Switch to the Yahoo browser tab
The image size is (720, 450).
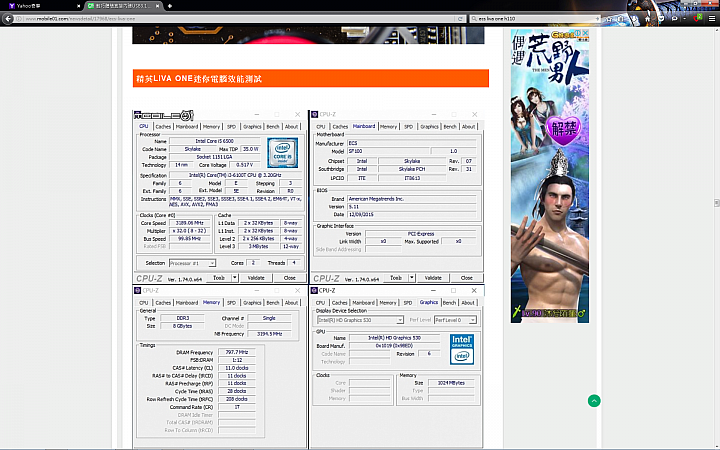coord(44,6)
